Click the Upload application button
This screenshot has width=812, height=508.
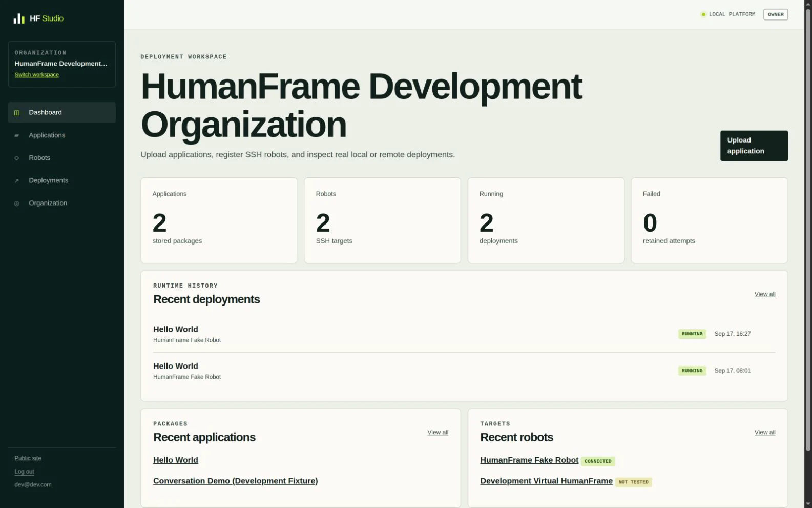[x=754, y=146]
